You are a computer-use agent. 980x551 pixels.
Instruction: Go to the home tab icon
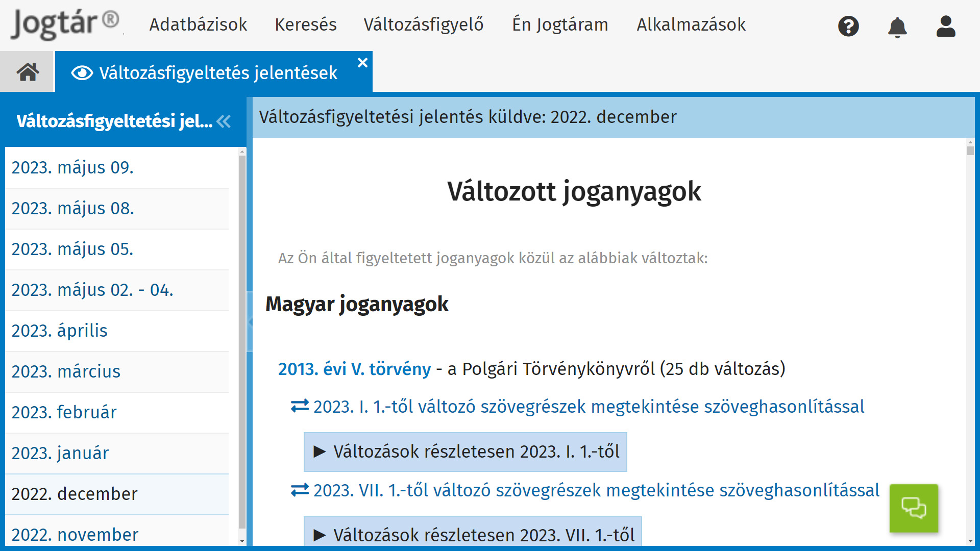[28, 72]
